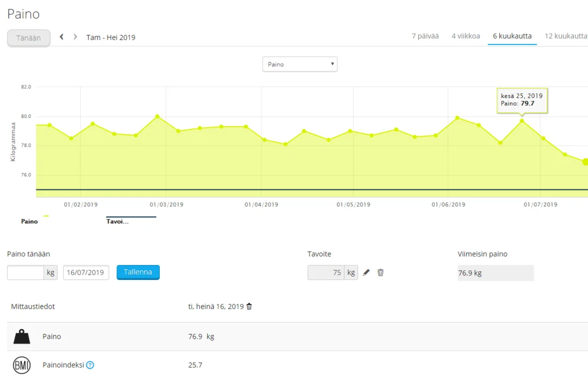Switch to 4 viikkoa view
The image size is (588, 383).
[466, 36]
